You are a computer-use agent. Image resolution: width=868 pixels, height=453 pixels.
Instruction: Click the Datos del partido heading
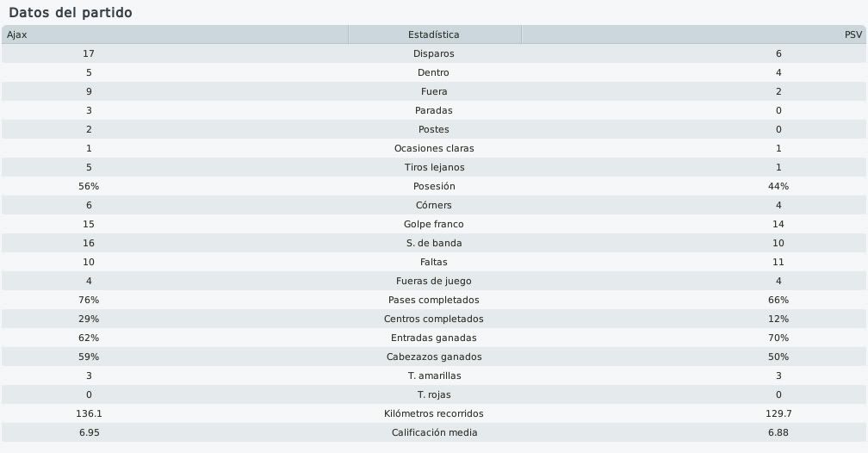point(71,13)
